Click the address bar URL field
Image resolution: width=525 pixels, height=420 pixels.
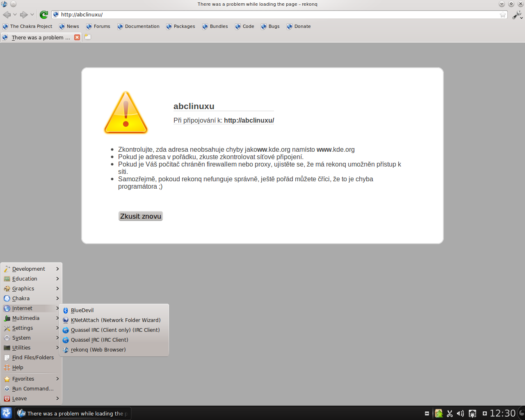coord(279,15)
